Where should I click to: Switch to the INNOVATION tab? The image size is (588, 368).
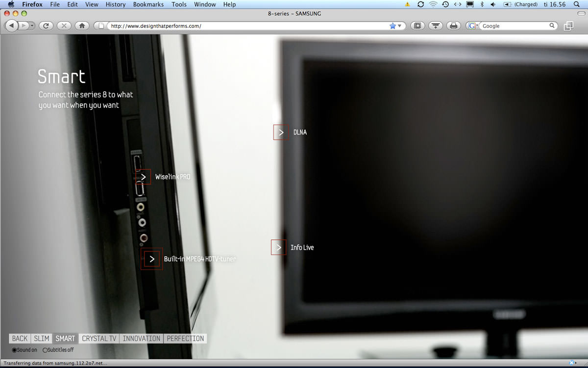[142, 339]
